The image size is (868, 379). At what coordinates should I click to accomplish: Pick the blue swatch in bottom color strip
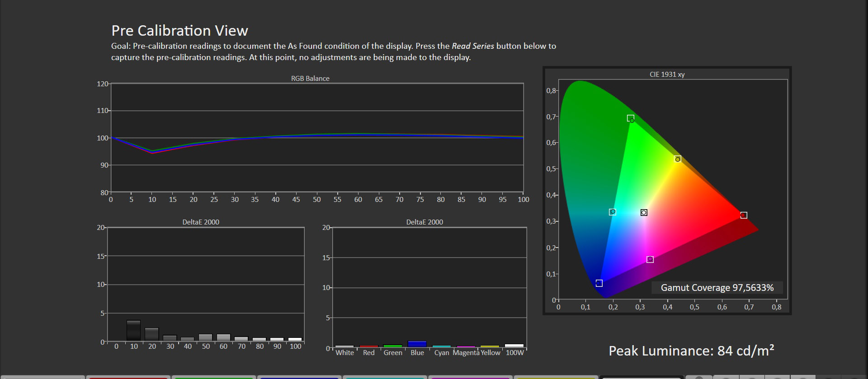(299, 377)
